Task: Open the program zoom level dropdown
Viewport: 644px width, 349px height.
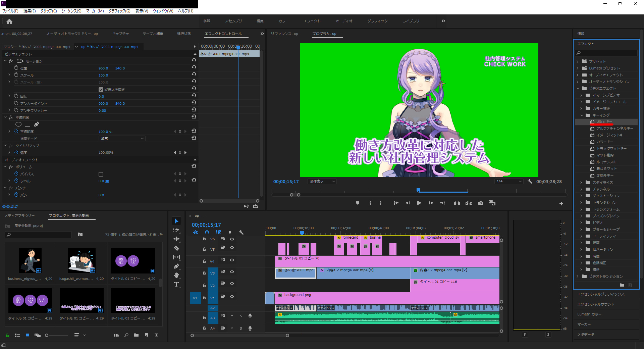Action: tap(322, 181)
